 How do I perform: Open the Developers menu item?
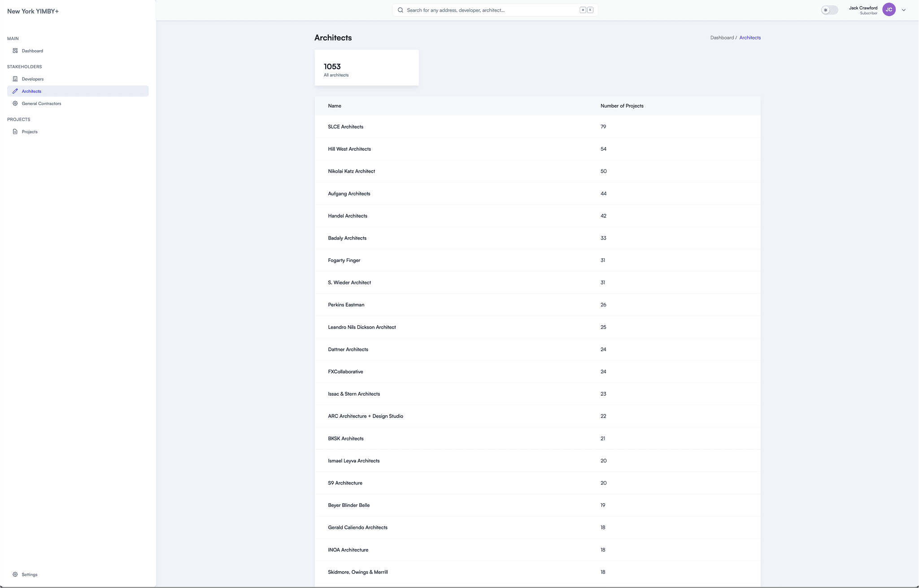pos(33,79)
